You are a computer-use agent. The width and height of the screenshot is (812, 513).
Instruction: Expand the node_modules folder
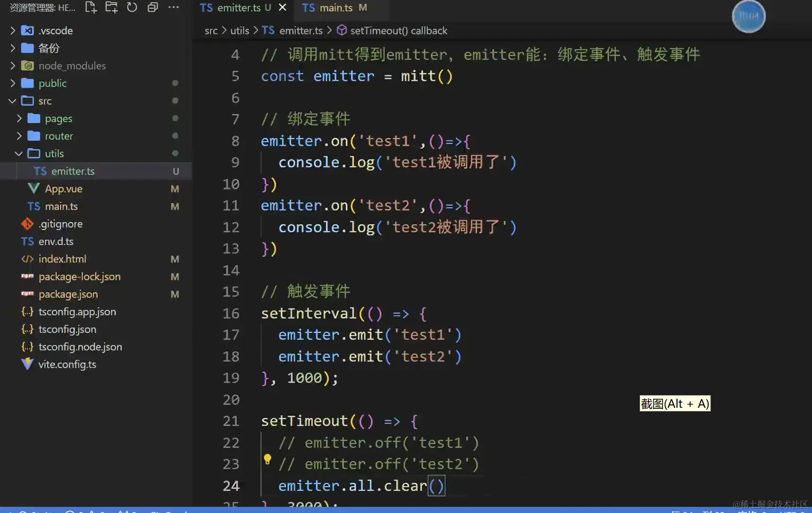click(13, 66)
